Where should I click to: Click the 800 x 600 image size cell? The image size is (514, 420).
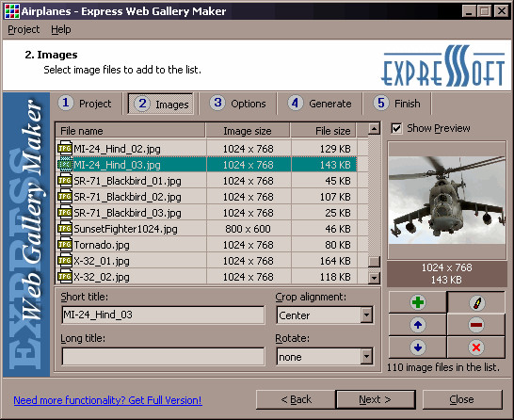pos(249,229)
